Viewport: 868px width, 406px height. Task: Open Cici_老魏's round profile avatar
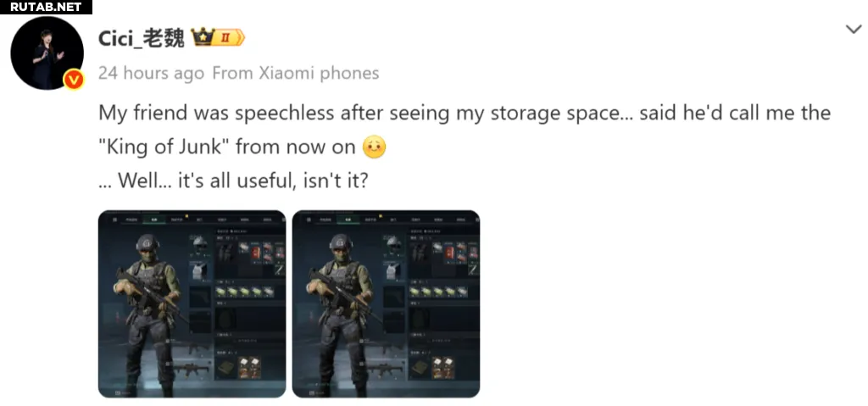tap(47, 53)
